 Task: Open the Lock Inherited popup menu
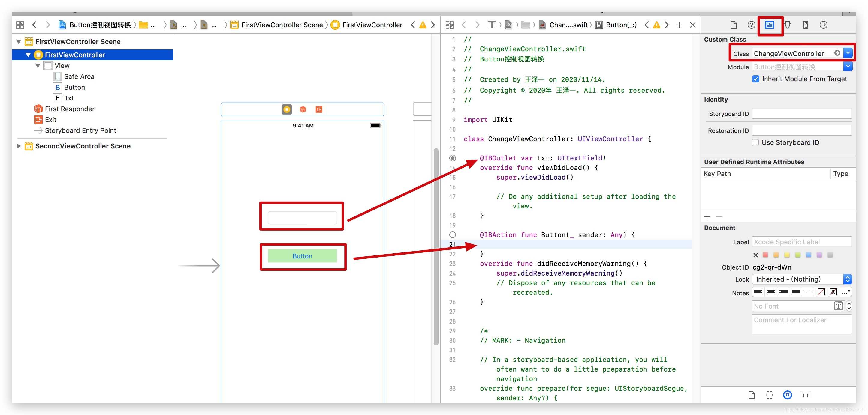(x=802, y=279)
